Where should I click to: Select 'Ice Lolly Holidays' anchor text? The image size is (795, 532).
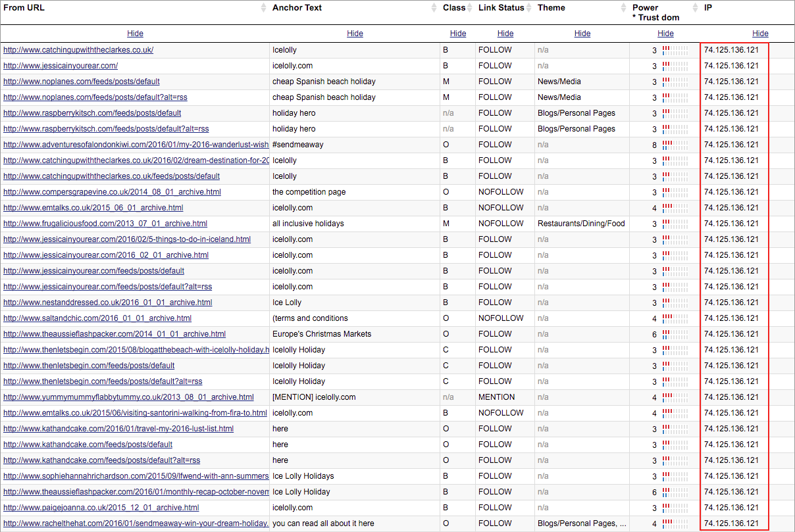tap(303, 476)
